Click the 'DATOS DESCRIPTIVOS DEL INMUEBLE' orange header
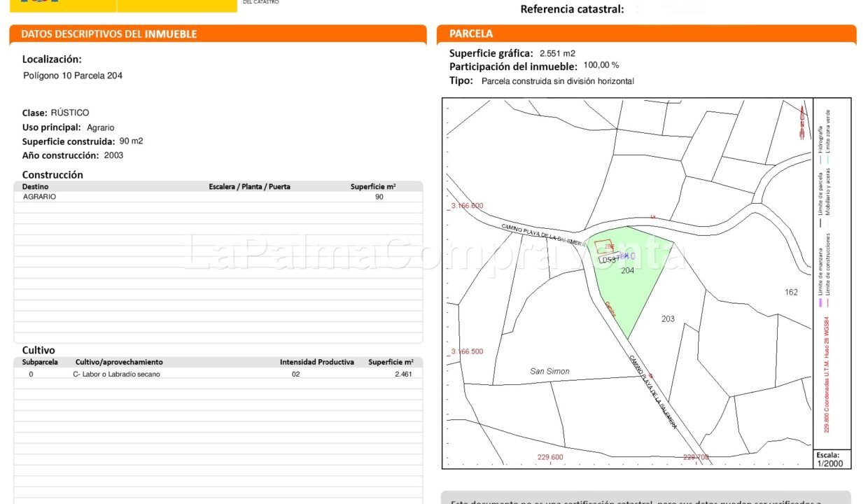 tap(218, 34)
